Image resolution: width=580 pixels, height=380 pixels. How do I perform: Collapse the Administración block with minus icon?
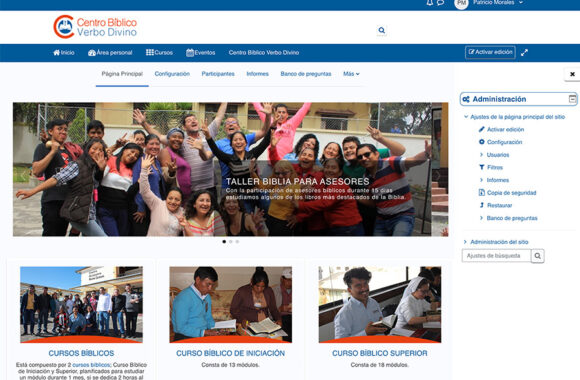(572, 99)
